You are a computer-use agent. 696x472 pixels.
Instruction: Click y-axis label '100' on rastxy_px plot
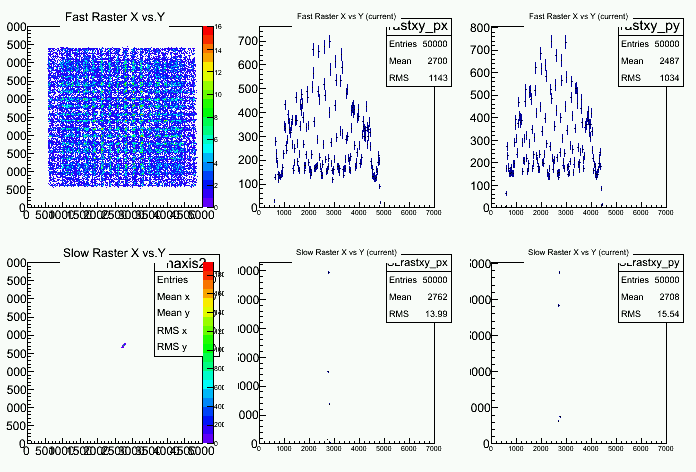coord(248,184)
